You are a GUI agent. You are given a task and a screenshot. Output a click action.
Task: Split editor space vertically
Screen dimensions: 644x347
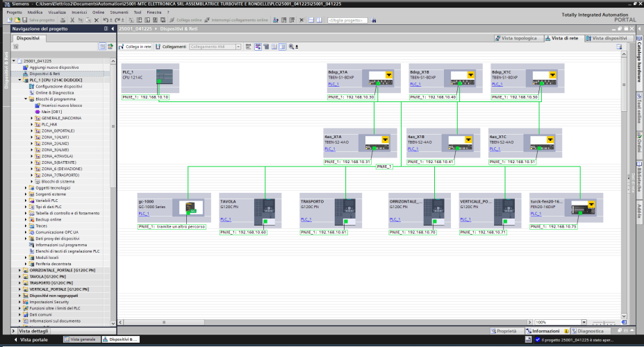click(319, 20)
